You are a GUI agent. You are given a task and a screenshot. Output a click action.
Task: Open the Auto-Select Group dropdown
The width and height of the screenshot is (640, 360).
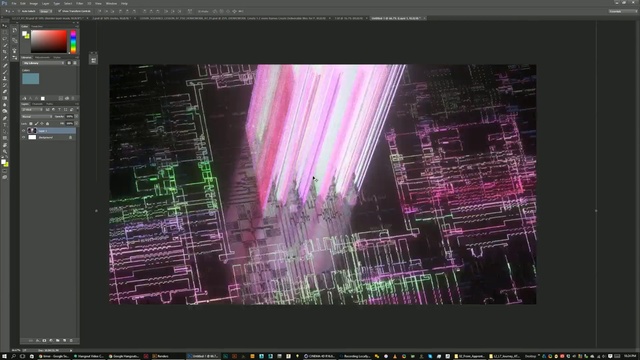point(46,11)
